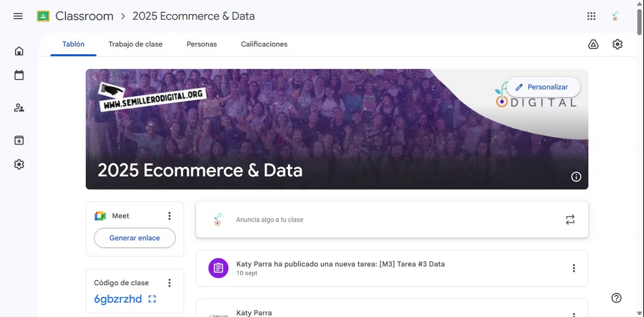644x317 pixels.
Task: Open the Trabajo de clase tab
Action: [135, 44]
